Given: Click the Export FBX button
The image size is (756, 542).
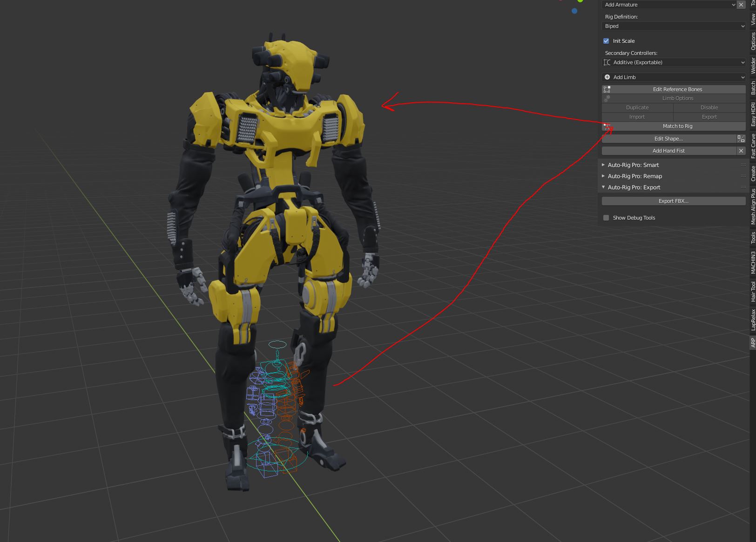Looking at the screenshot, I should [x=673, y=201].
